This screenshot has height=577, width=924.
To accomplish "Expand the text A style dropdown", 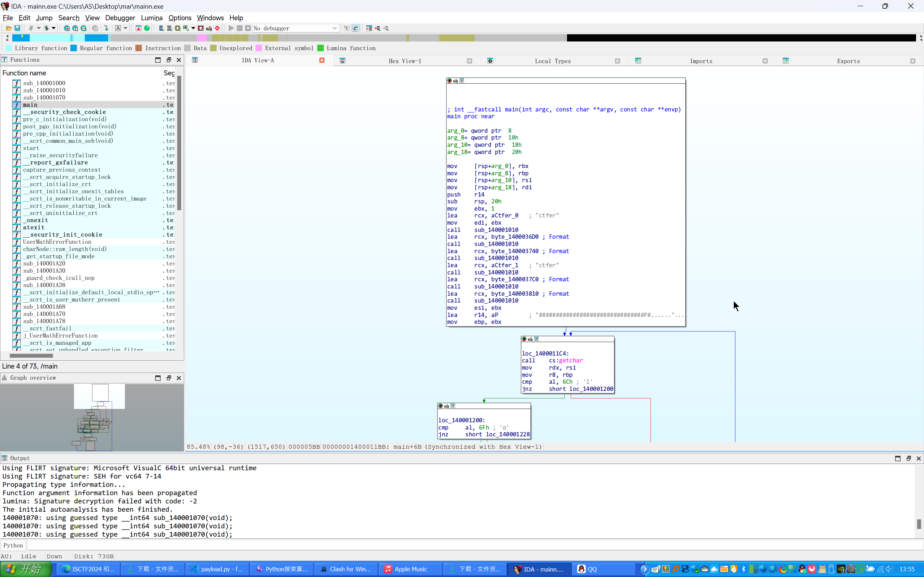I will click(125, 28).
